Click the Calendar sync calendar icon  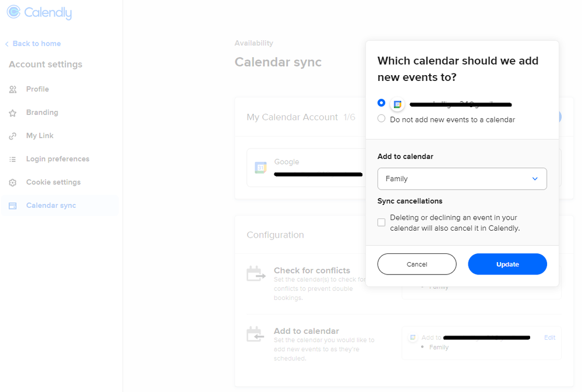13,206
